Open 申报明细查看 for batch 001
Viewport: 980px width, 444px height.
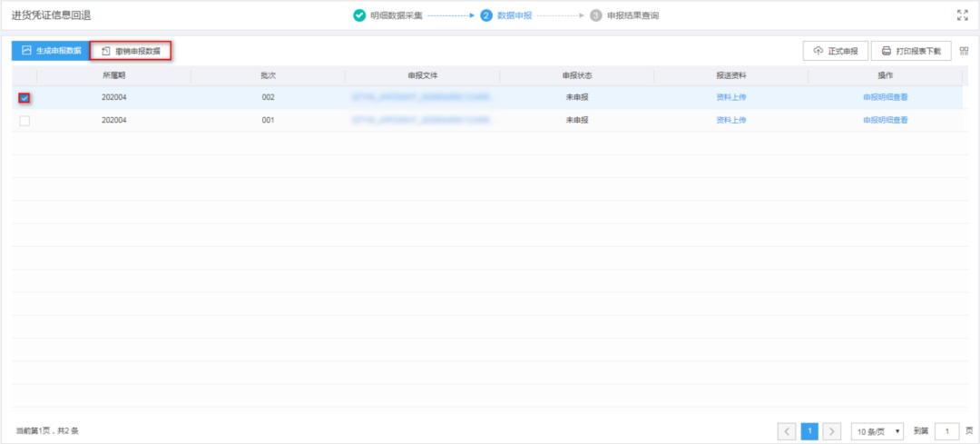tap(885, 120)
